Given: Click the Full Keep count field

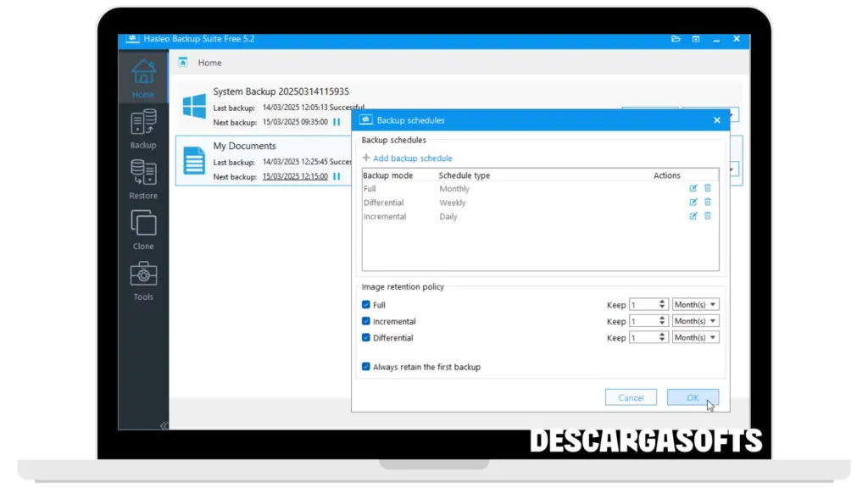Looking at the screenshot, I should coord(645,305).
